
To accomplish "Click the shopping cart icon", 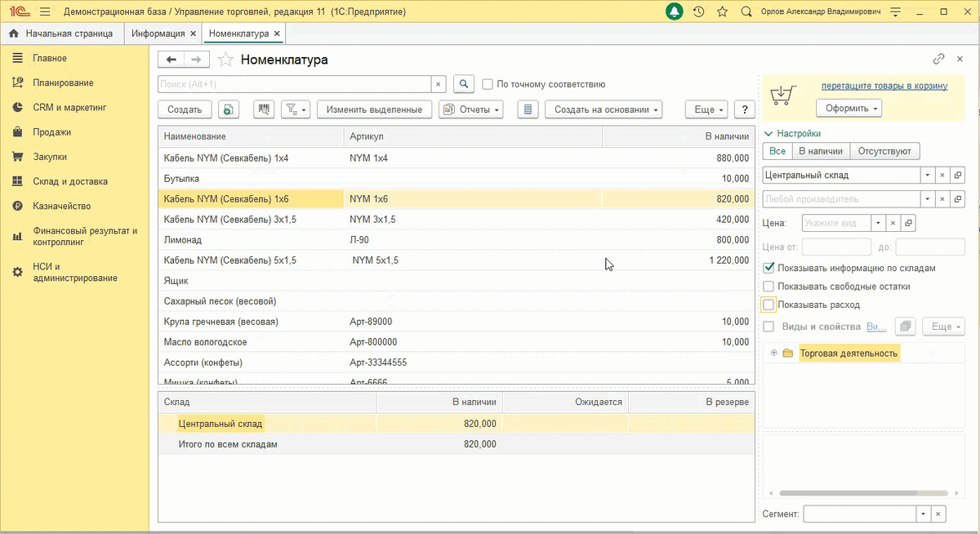I will (x=782, y=96).
